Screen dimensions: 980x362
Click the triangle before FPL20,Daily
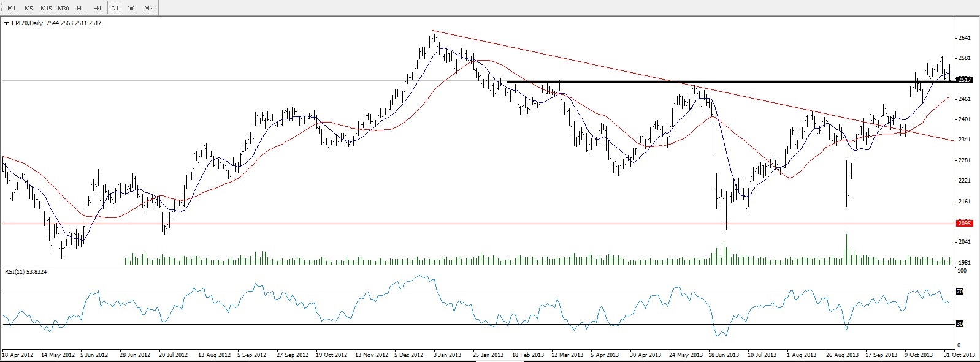(x=6, y=23)
